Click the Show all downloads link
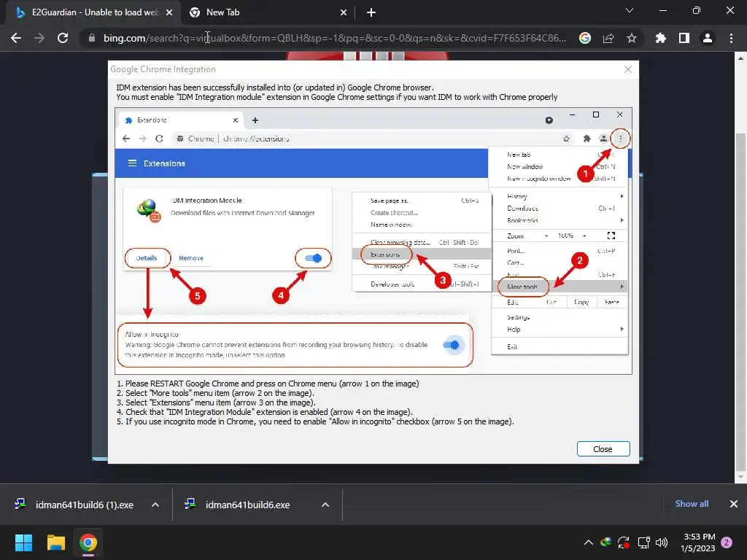 (x=692, y=504)
